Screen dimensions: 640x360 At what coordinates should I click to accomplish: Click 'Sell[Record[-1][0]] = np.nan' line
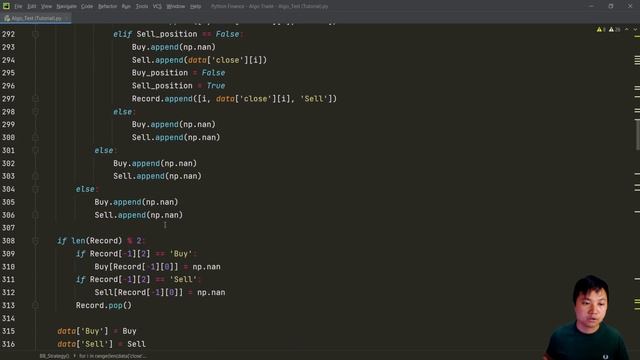(x=160, y=292)
